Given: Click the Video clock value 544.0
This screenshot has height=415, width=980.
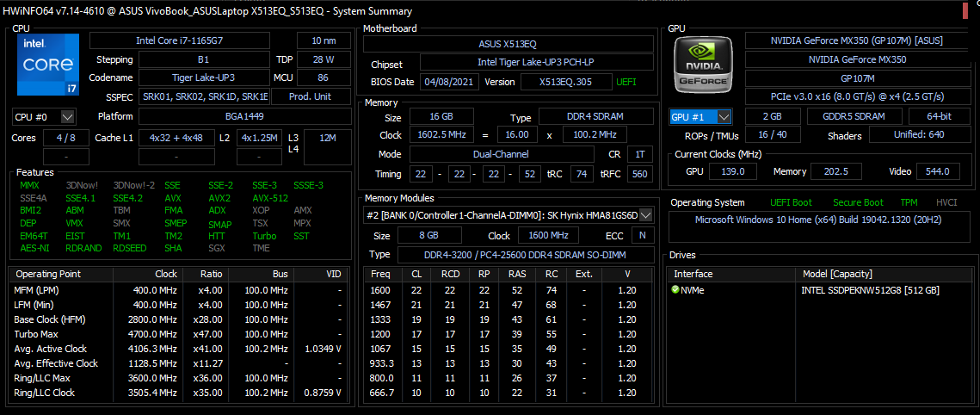Looking at the screenshot, I should point(938,171).
